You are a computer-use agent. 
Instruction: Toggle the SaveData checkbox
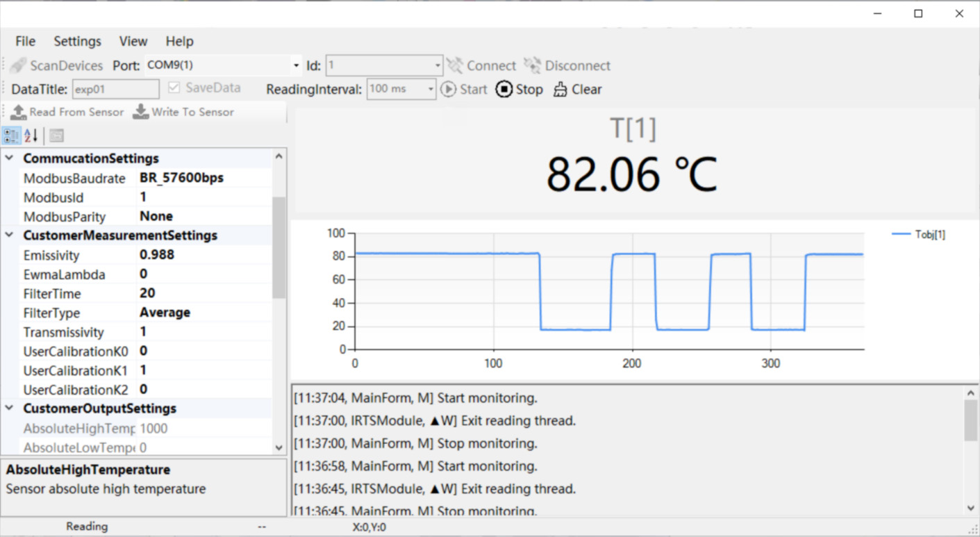coord(174,88)
